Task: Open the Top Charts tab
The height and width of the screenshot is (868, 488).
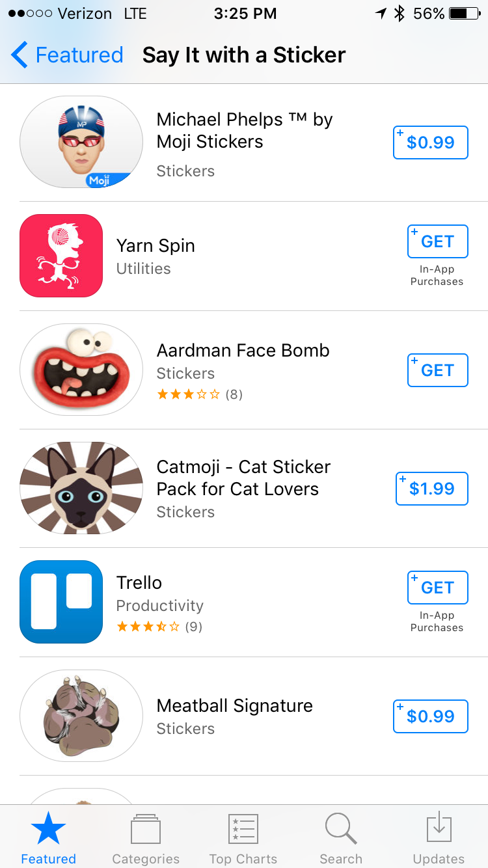Action: click(x=243, y=839)
